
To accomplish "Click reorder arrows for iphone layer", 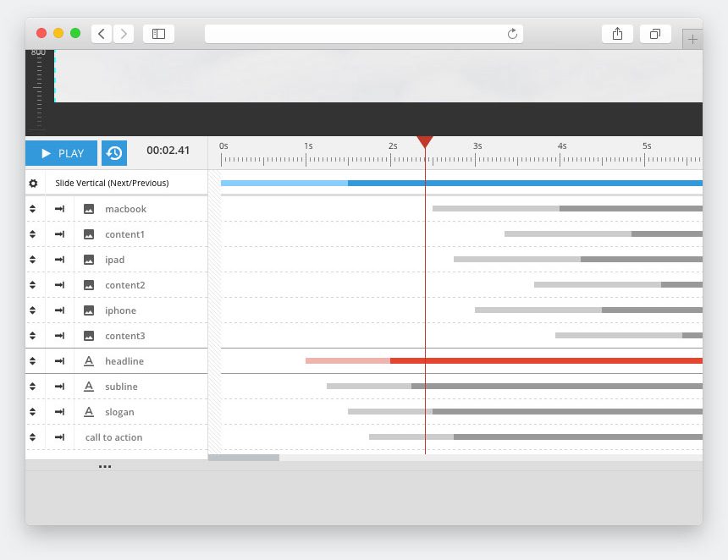I will pyautogui.click(x=32, y=310).
